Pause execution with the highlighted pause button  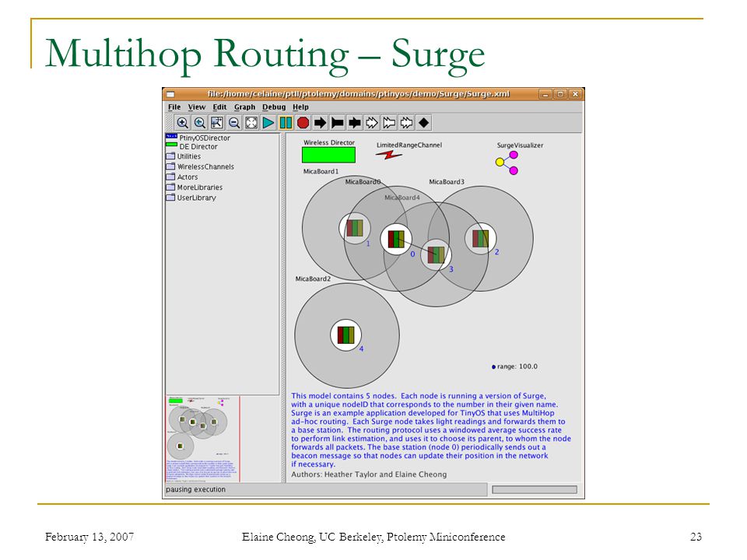(x=286, y=123)
